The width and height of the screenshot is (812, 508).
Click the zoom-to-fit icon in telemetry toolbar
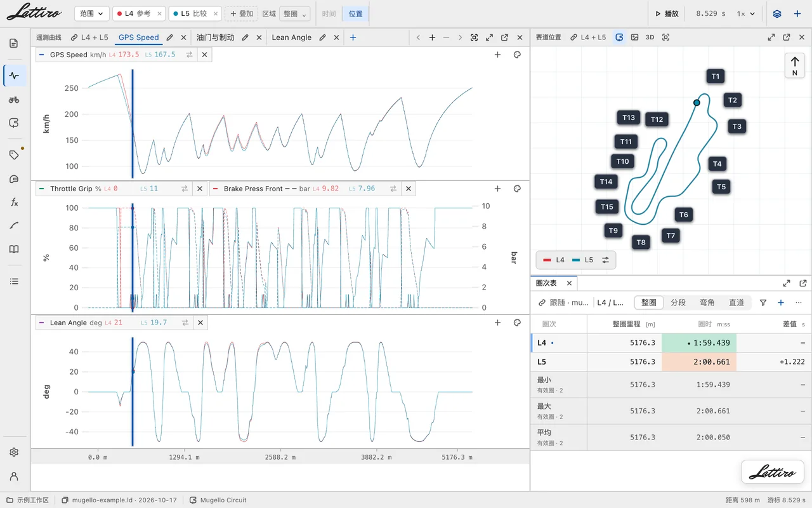(x=474, y=37)
